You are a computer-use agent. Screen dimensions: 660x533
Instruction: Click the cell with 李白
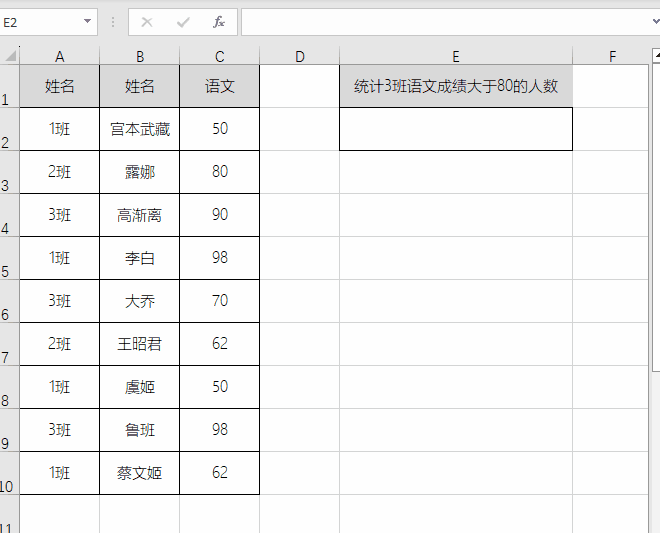point(139,258)
